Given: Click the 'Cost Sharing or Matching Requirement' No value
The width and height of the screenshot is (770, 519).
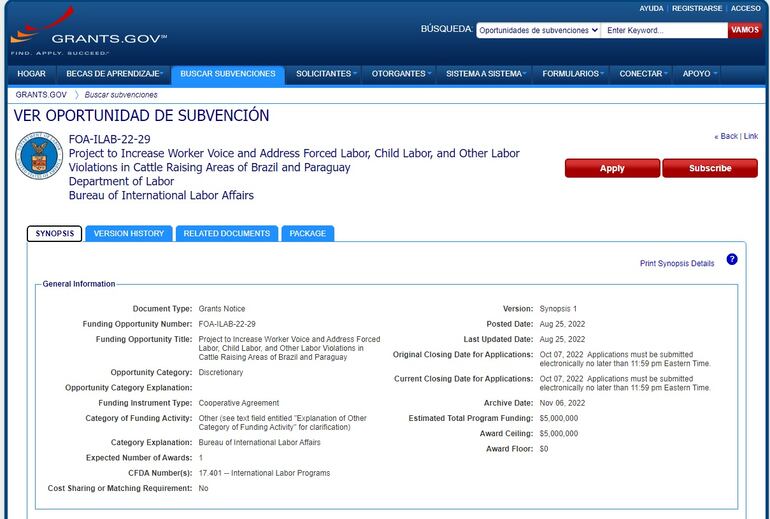Looking at the screenshot, I should point(203,488).
